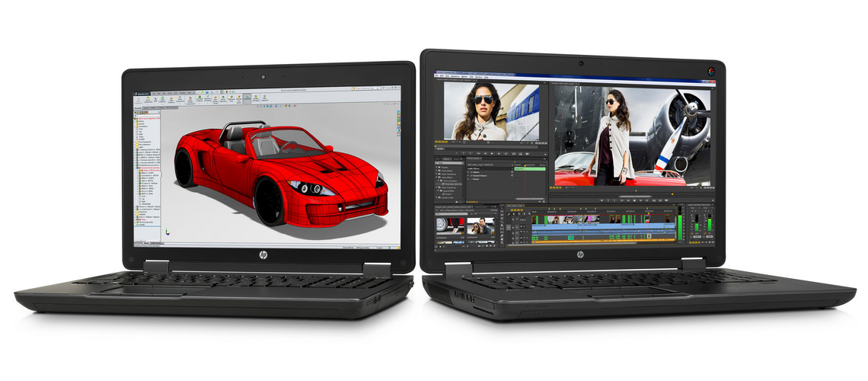Pick the Zoom tool in Premiere's Tools panel

(502, 242)
